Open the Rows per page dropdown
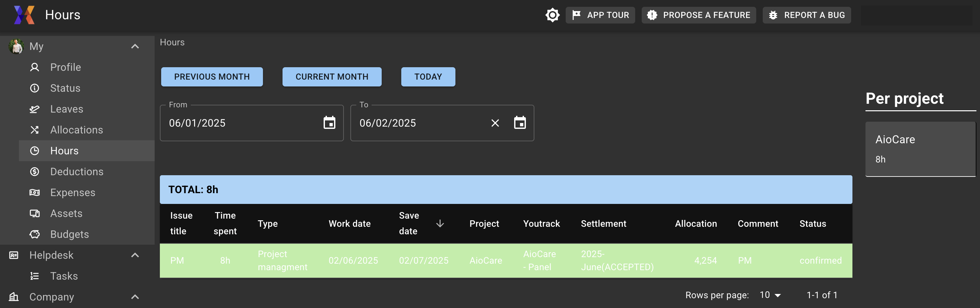This screenshot has height=308, width=980. click(770, 295)
